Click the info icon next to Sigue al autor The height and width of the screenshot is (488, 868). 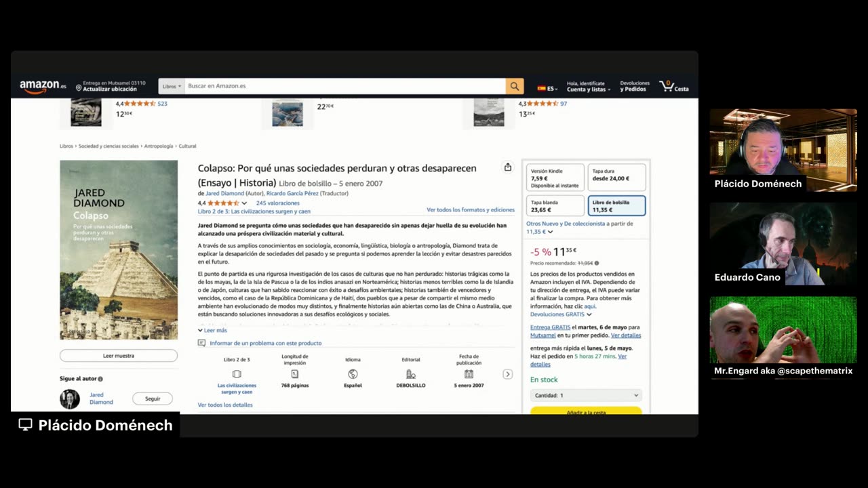100,379
